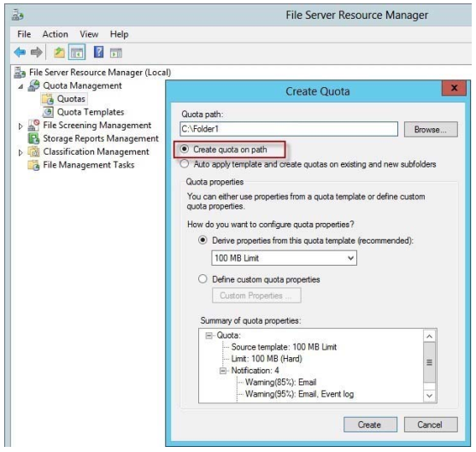
Task: Click the summary scrollbar up arrow
Action: (429, 337)
